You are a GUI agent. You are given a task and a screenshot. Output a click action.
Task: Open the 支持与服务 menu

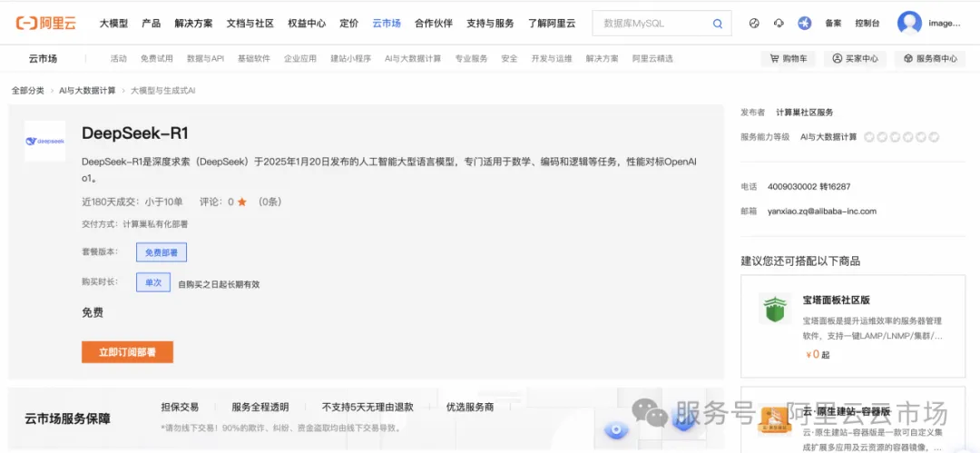[x=490, y=24]
